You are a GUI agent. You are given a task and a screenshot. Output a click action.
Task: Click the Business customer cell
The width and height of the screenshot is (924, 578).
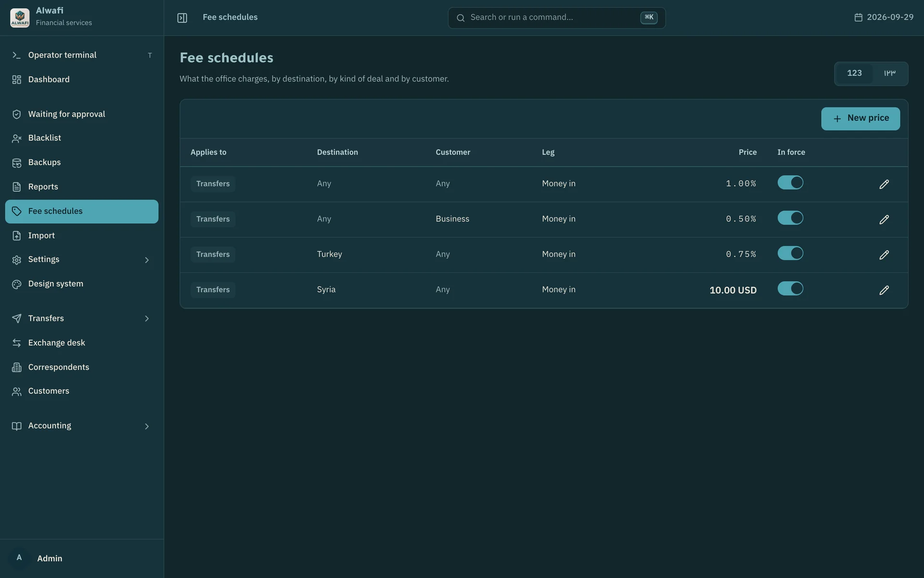point(452,219)
